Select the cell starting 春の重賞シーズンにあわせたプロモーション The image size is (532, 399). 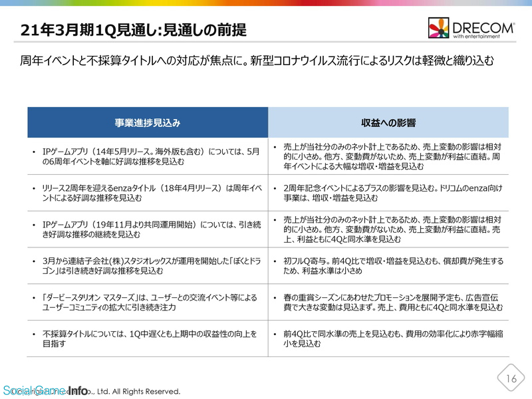[388, 303]
